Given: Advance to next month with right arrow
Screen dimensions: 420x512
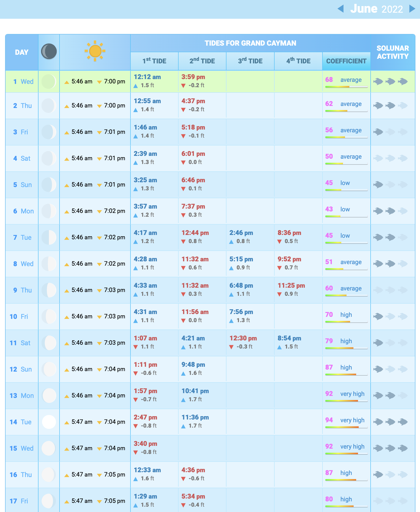Looking at the screenshot, I should [x=412, y=9].
